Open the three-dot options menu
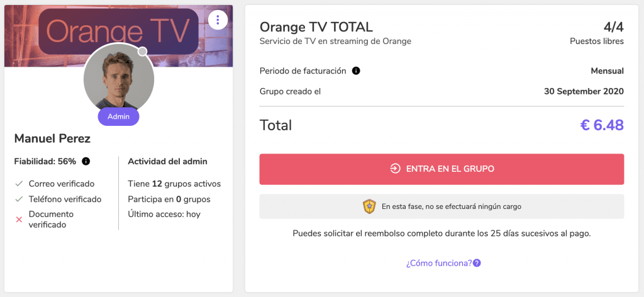 coord(218,20)
